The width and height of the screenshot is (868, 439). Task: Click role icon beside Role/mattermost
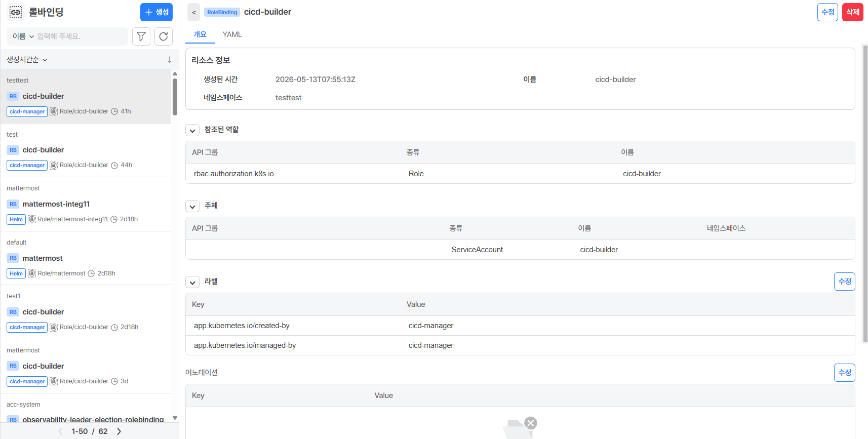(x=32, y=273)
